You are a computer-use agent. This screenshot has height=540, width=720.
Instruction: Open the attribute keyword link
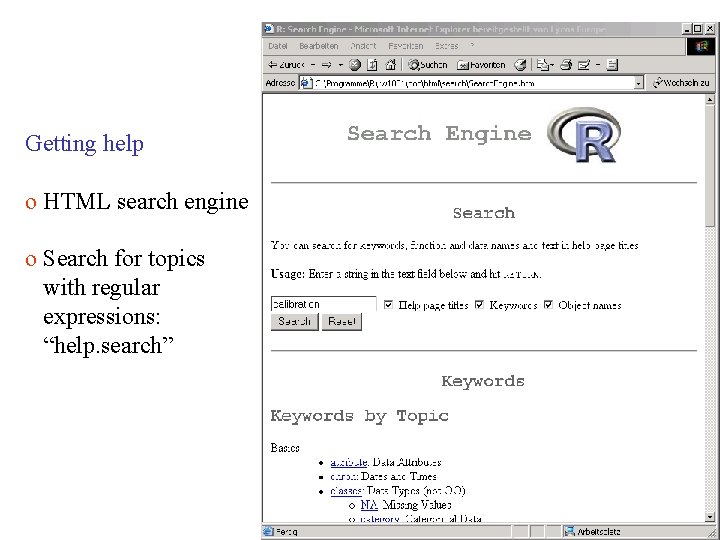pos(349,462)
